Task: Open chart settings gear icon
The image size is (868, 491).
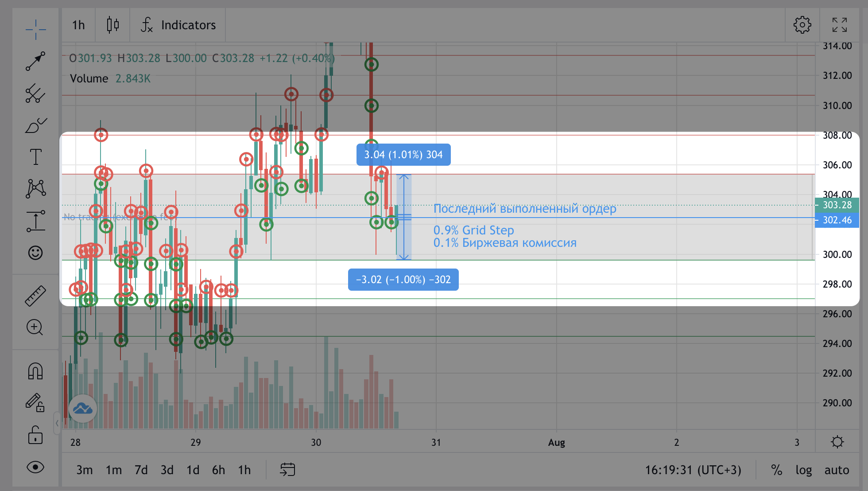Action: pyautogui.click(x=802, y=25)
